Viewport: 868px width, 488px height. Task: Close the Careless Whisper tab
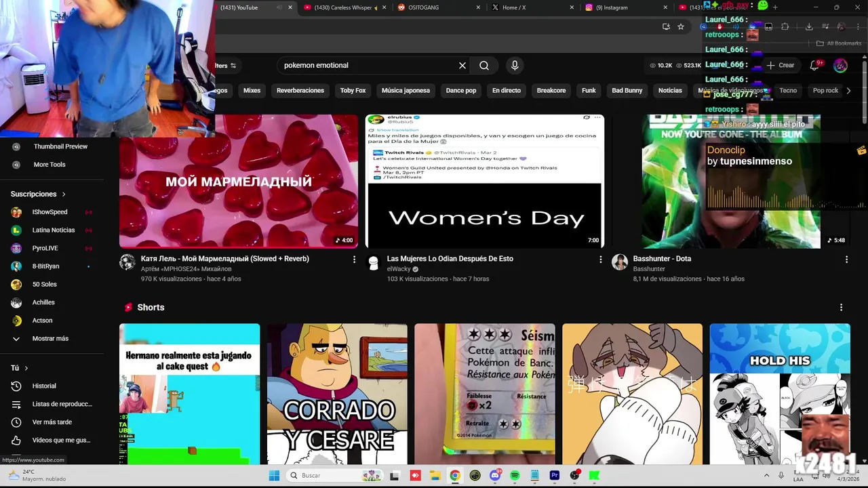tap(384, 7)
